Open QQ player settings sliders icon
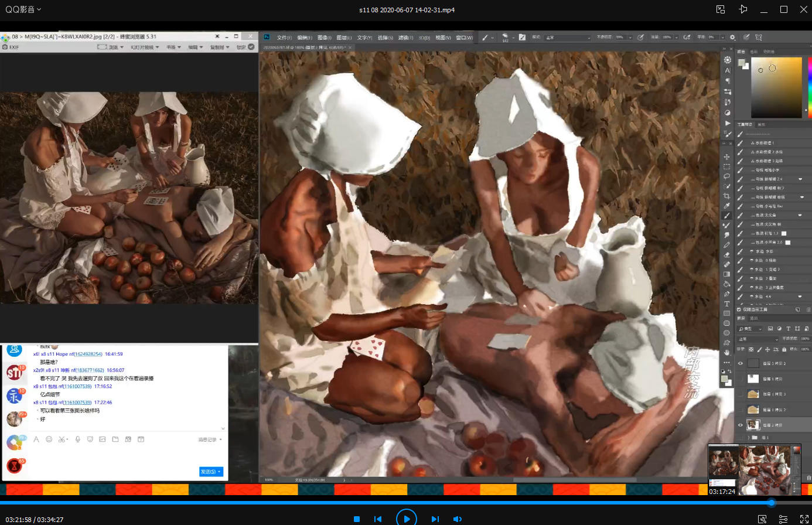The height and width of the screenshot is (525, 812). [x=783, y=519]
